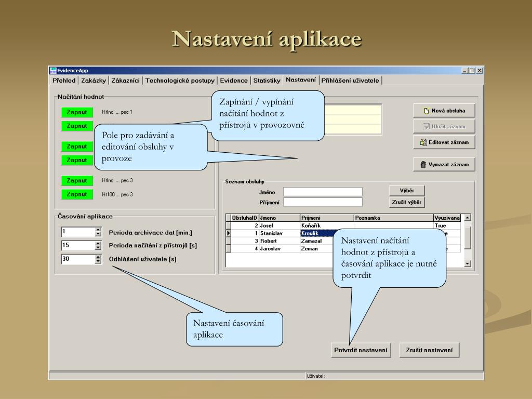Click Potvrdit nastavení button
Image resolution: width=532 pixels, height=399 pixels.
[x=361, y=350]
